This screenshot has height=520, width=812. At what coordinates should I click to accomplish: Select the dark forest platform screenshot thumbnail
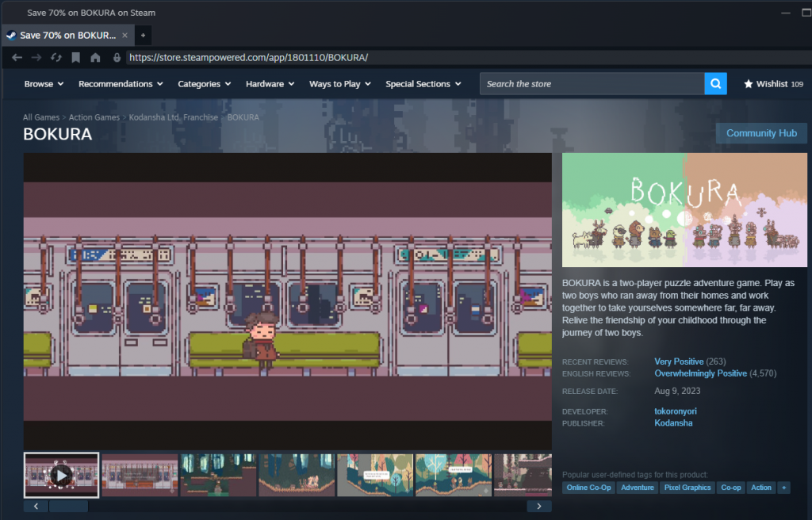coord(218,475)
